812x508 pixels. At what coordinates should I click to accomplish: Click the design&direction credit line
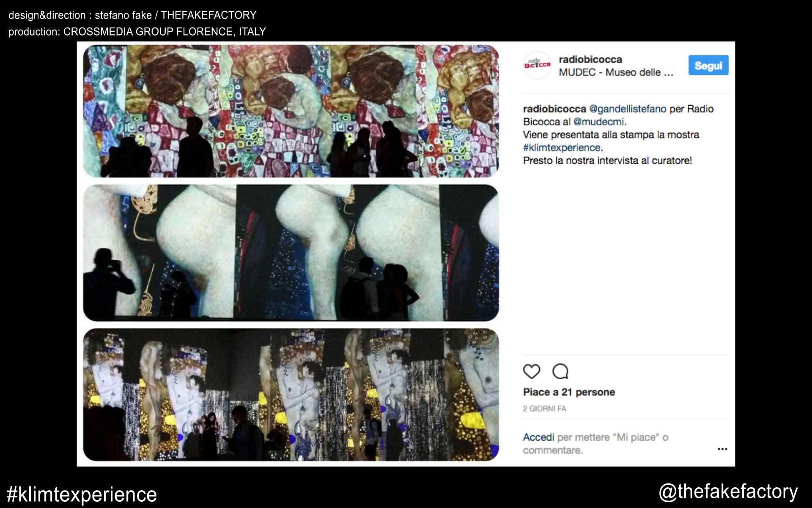132,15
